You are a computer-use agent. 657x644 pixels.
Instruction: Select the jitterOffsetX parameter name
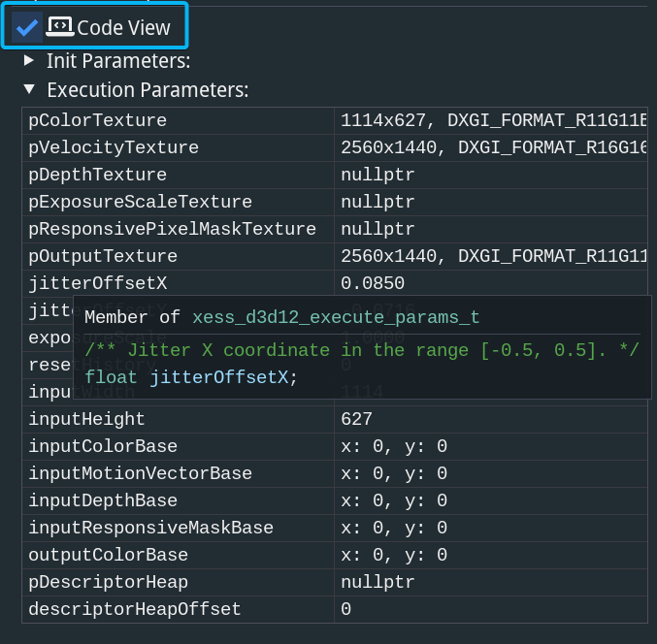97,283
